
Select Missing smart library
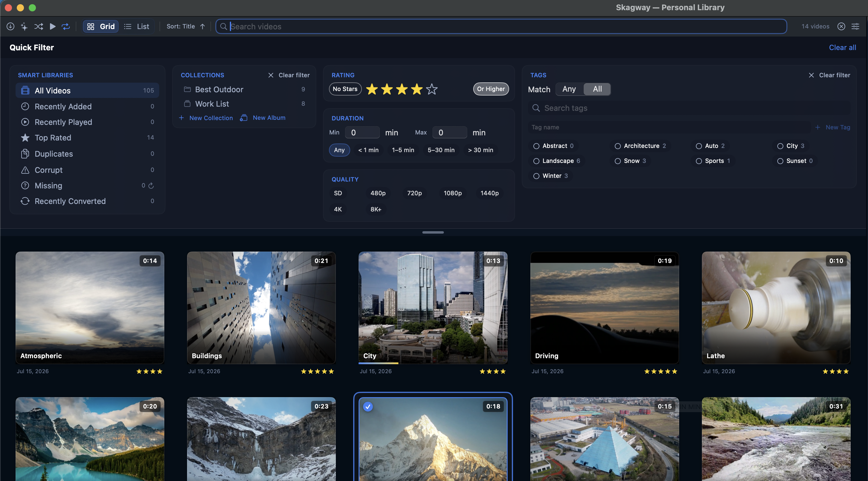[87, 185]
